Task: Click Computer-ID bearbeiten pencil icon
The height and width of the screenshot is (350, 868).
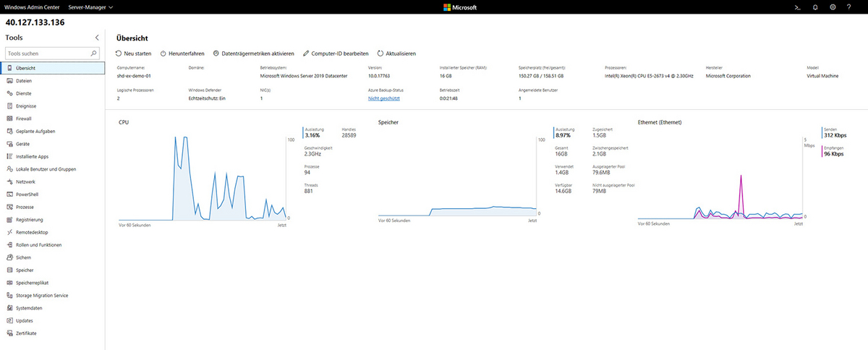Action: [306, 54]
